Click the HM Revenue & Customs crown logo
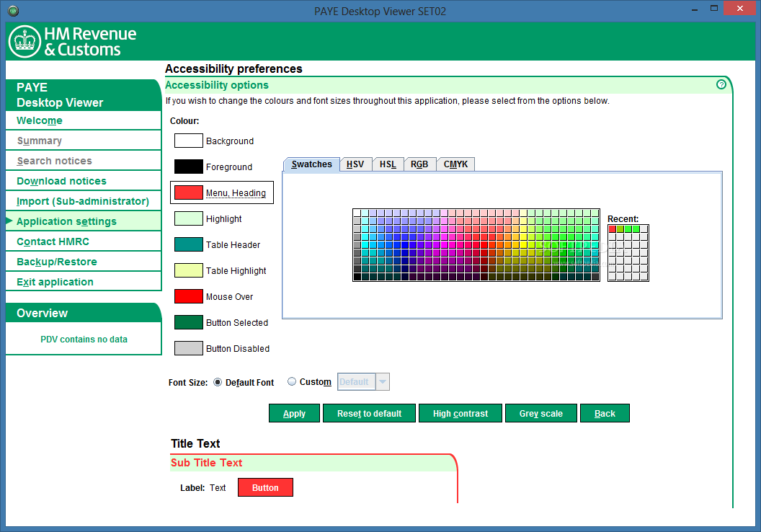761x532 pixels. coord(25,42)
